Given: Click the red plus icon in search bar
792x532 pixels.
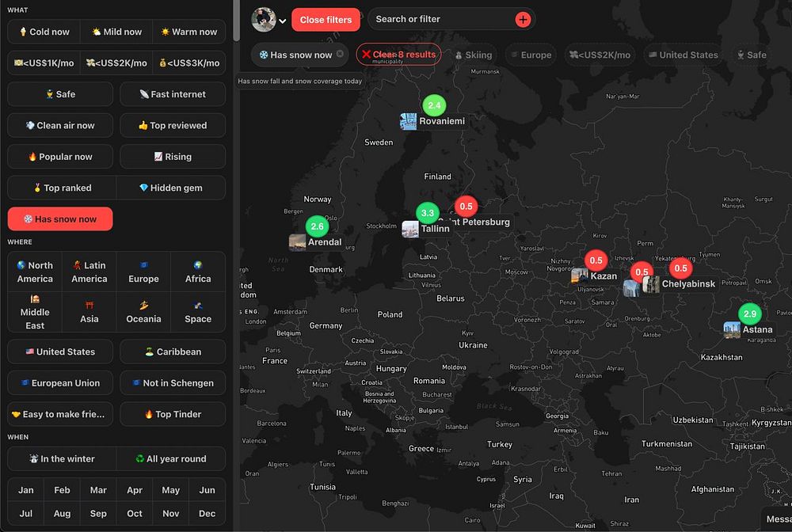Looking at the screenshot, I should point(523,20).
